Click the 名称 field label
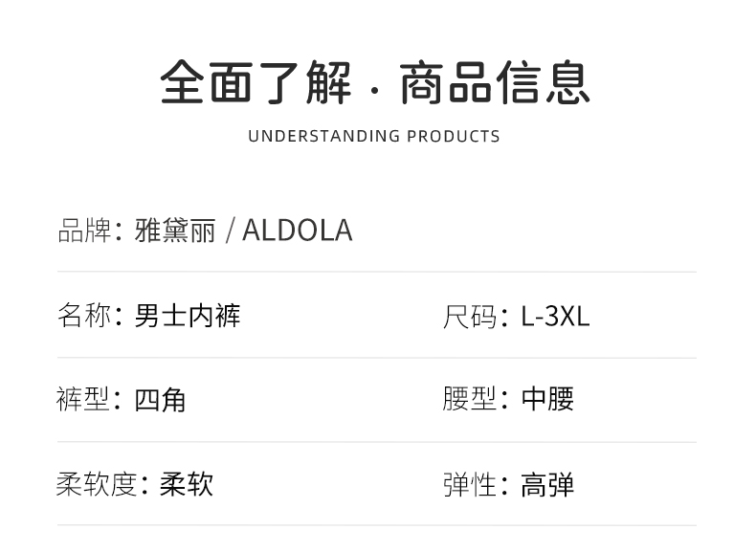 click(x=84, y=315)
